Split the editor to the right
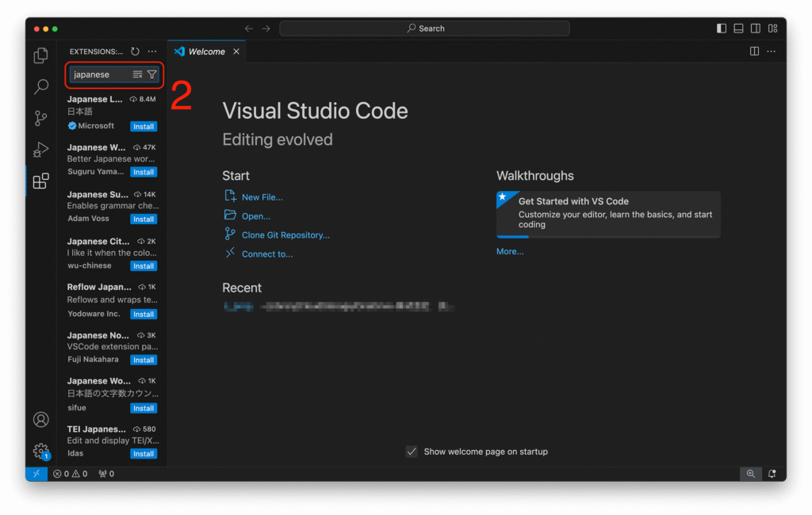The height and width of the screenshot is (515, 812). pos(755,51)
